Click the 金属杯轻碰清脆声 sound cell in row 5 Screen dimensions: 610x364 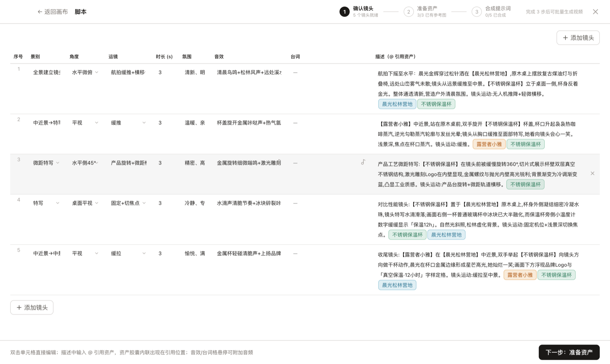pos(249,253)
